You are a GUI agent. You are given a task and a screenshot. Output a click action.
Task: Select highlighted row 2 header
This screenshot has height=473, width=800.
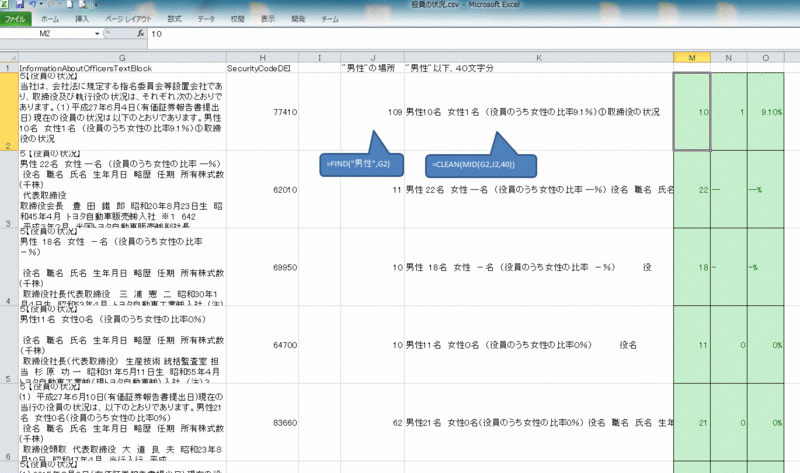[9, 112]
